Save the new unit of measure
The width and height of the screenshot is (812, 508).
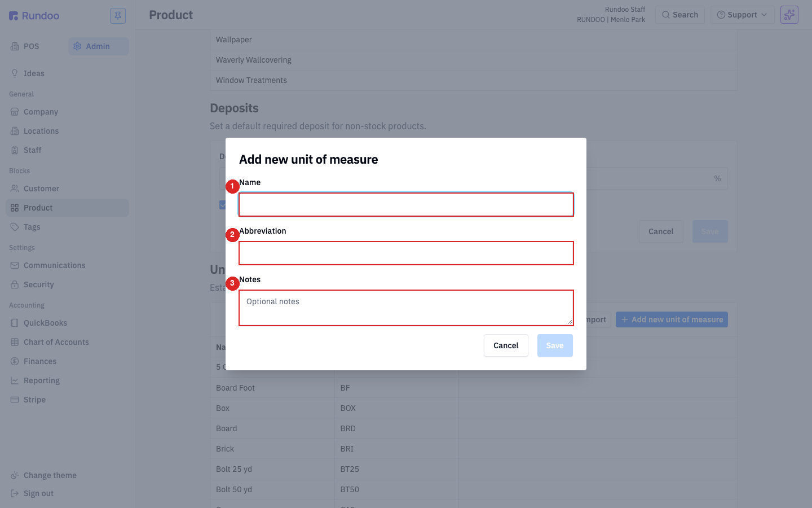[555, 345]
